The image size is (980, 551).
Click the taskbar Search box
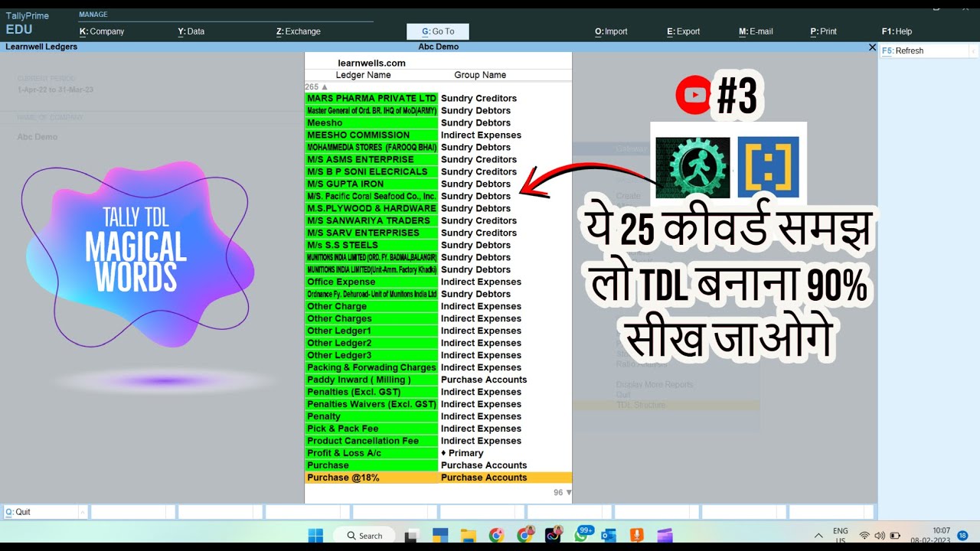click(365, 536)
